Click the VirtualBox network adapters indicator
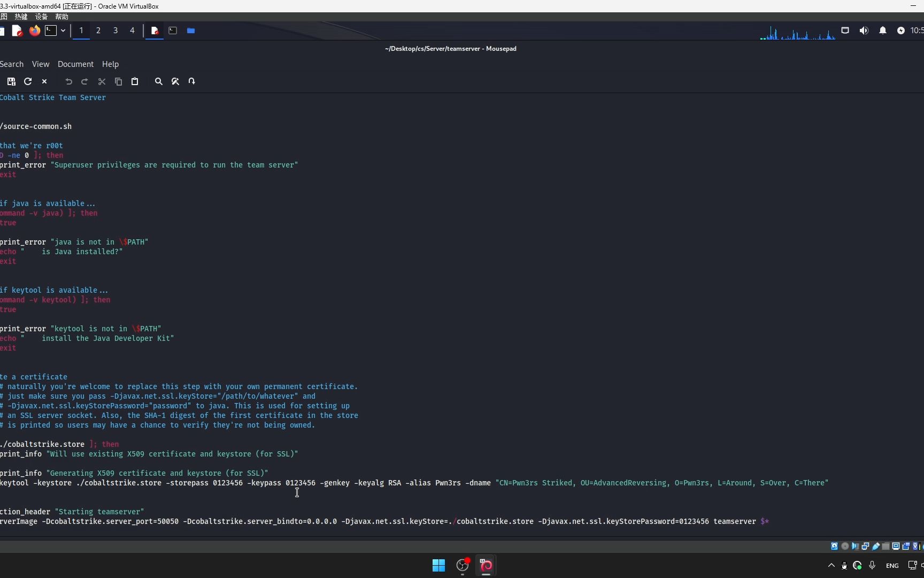Screen dimensions: 924x578 point(865,546)
